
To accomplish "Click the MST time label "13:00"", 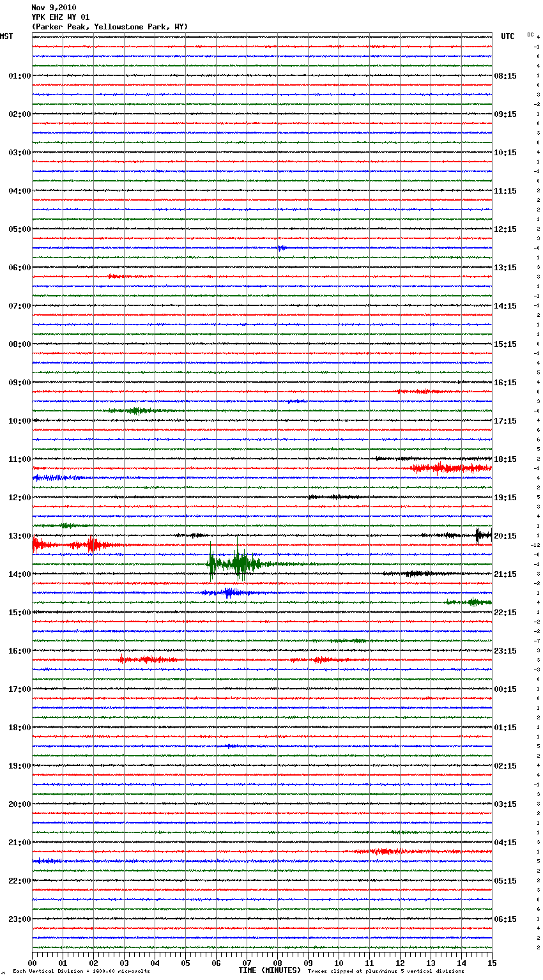I will point(20,536).
